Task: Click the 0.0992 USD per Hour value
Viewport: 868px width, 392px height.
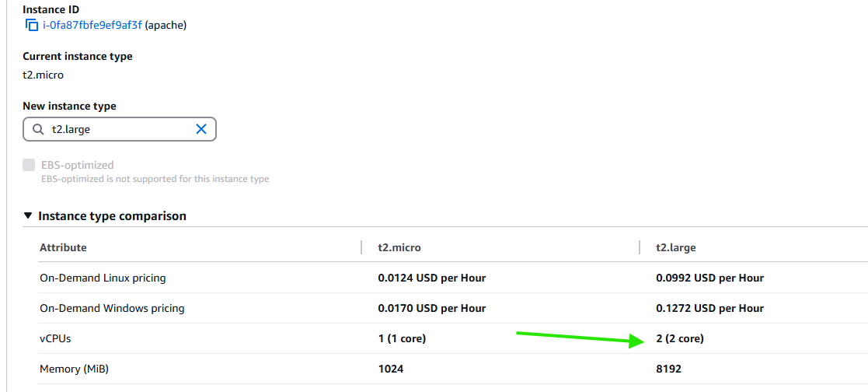Action: click(x=709, y=278)
